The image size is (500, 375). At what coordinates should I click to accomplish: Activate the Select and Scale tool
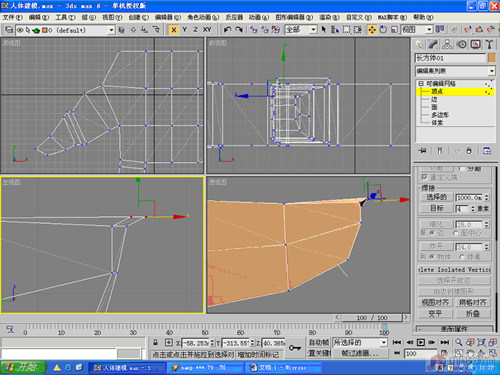(394, 30)
